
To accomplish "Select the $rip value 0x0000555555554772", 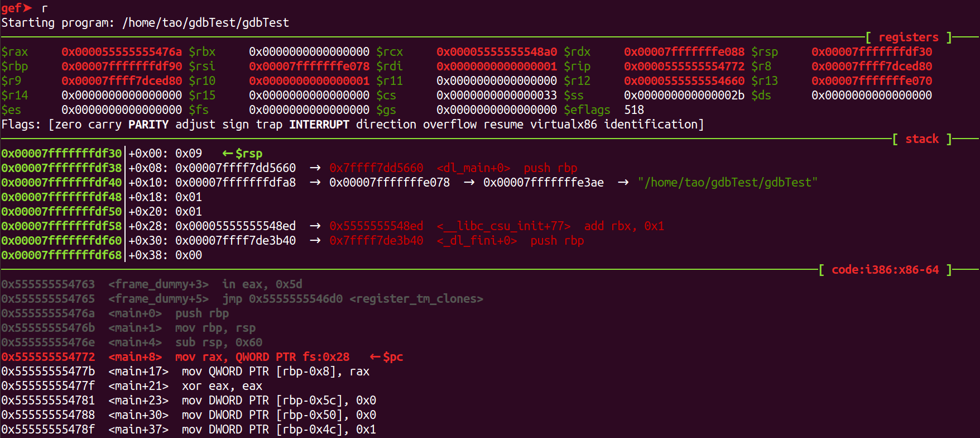I will tap(684, 66).
